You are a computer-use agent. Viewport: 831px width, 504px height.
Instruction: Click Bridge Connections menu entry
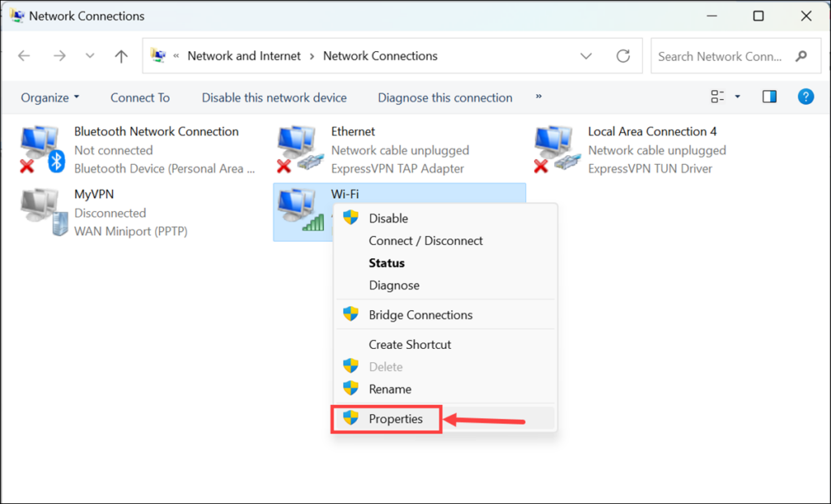coord(420,315)
